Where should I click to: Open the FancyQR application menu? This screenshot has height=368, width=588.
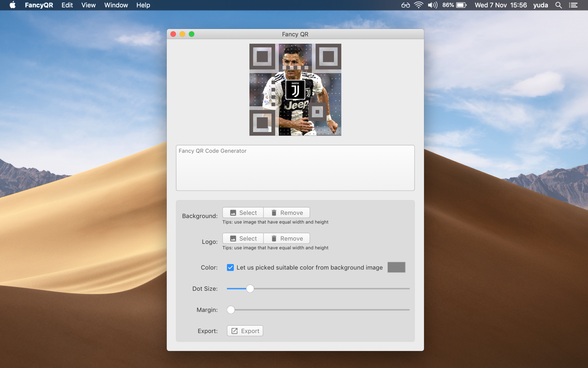(39, 5)
